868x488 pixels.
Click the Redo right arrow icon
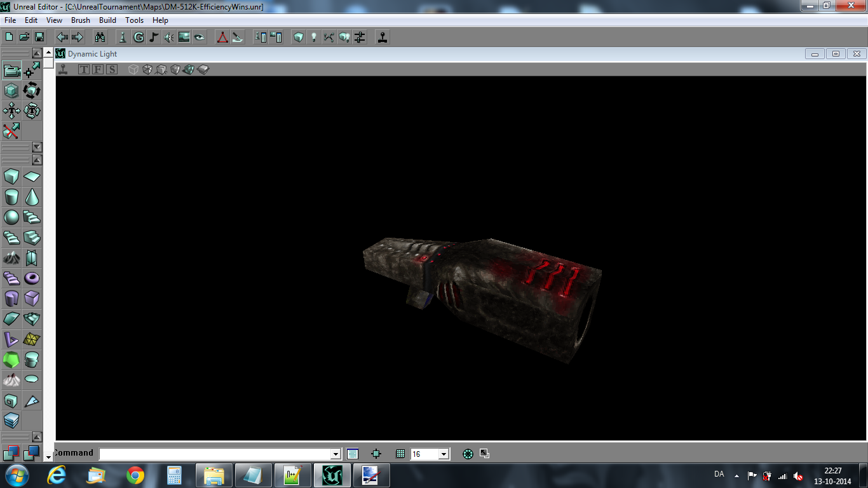78,37
